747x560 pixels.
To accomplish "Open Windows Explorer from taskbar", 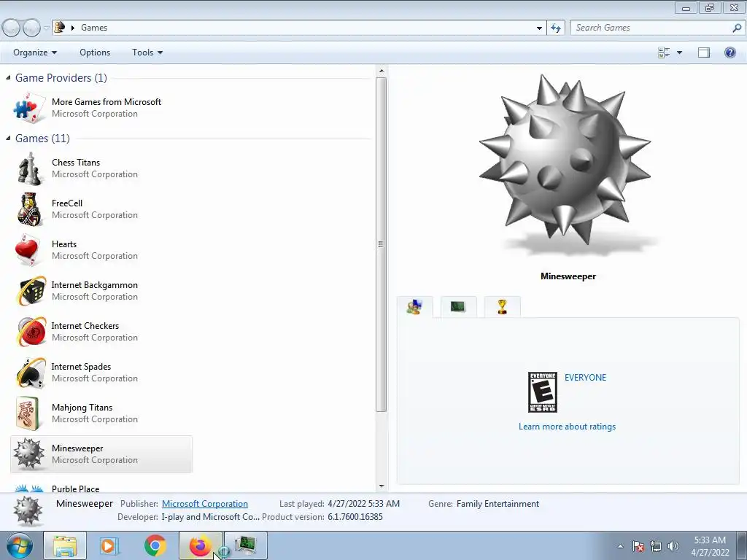I will [x=65, y=545].
